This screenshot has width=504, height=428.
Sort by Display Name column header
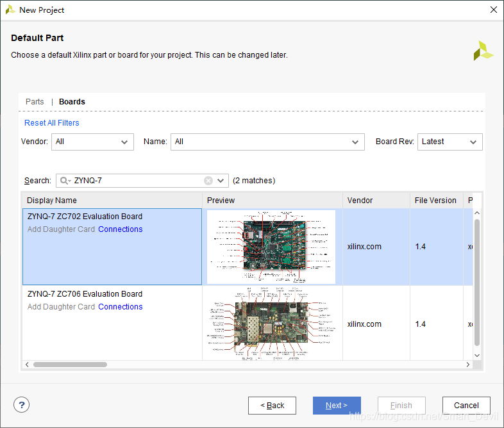tap(112, 201)
